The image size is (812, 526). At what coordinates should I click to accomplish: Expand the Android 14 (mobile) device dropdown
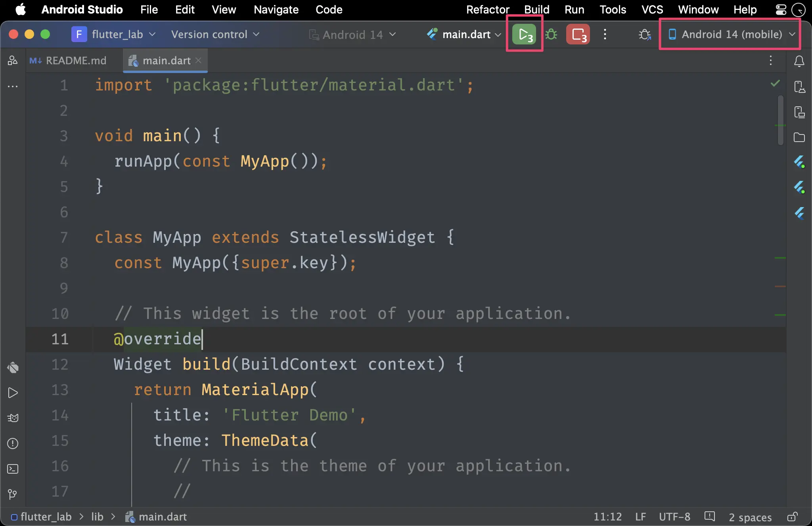(732, 35)
